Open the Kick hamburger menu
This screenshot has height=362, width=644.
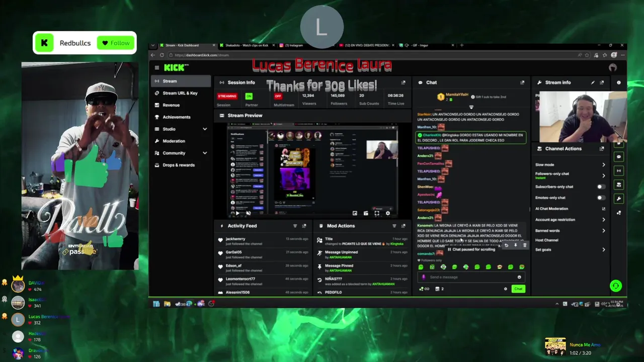coord(157,68)
